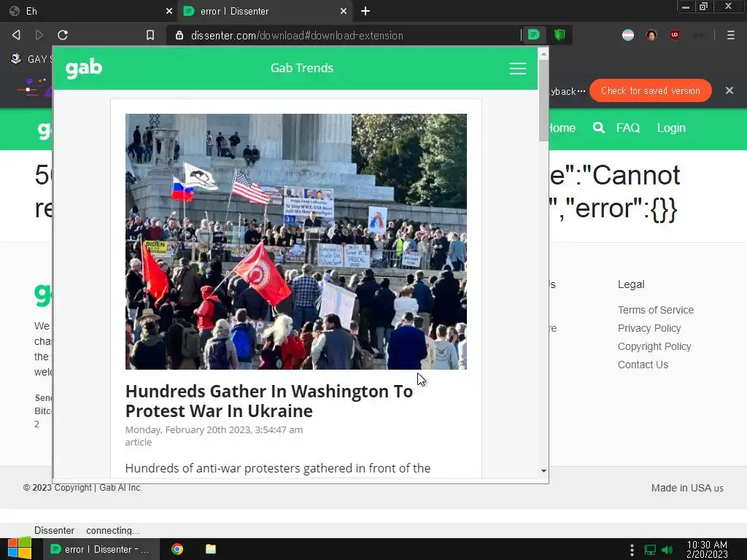Click the browser forward arrow
The image size is (747, 560).
[39, 35]
